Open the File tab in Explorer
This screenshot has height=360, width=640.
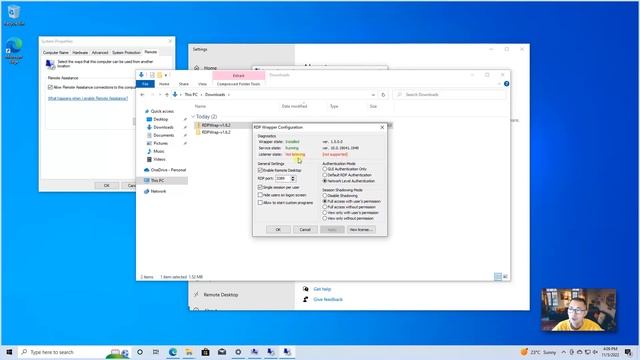145,84
